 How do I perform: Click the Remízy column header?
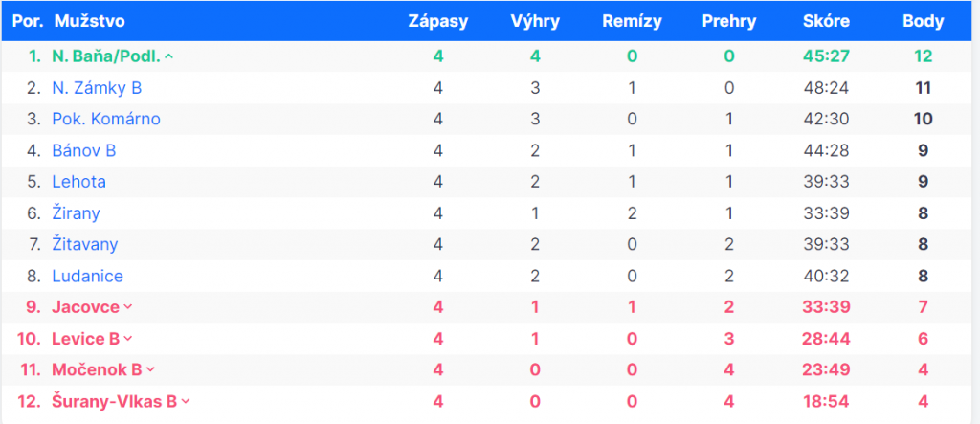tap(632, 21)
